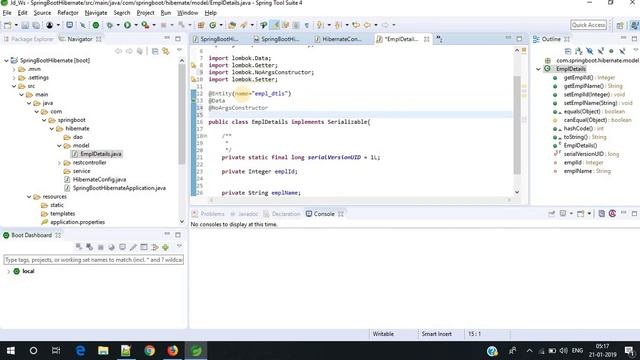Open Chrome from Windows taskbar
This screenshot has width=640, height=360.
(x=149, y=351)
